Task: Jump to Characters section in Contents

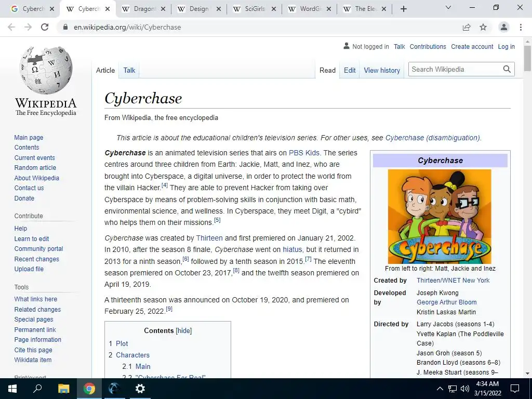Action: (x=132, y=355)
